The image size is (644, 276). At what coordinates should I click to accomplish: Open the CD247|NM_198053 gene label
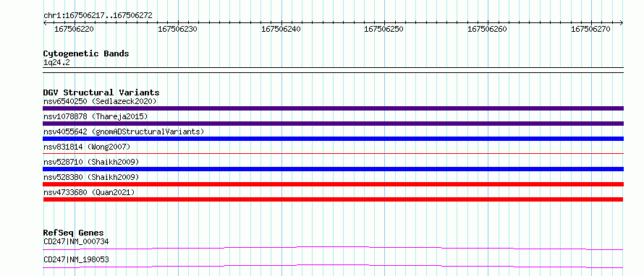76,259
